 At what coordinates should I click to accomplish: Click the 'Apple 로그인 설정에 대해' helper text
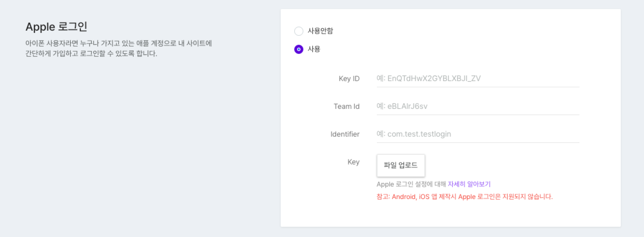(x=411, y=184)
